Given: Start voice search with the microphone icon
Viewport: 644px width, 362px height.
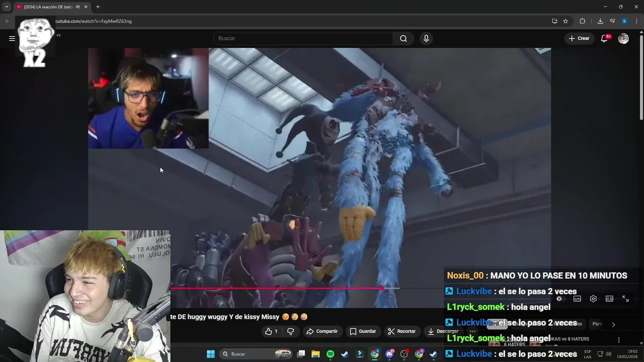Looking at the screenshot, I should pyautogui.click(x=426, y=39).
